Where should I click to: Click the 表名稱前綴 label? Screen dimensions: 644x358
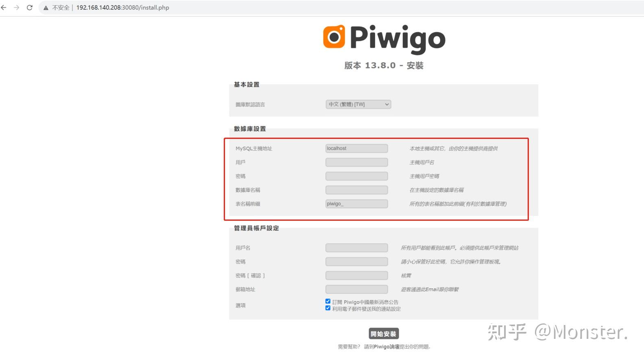pos(248,204)
